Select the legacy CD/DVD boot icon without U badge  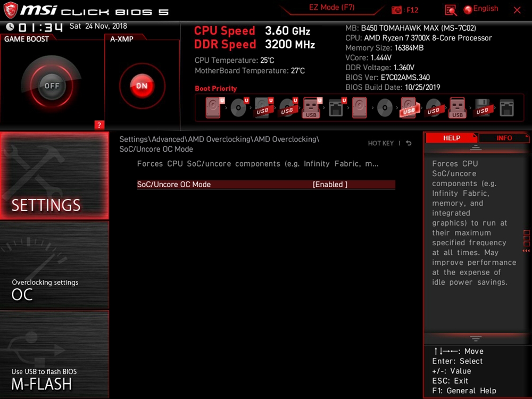(385, 108)
